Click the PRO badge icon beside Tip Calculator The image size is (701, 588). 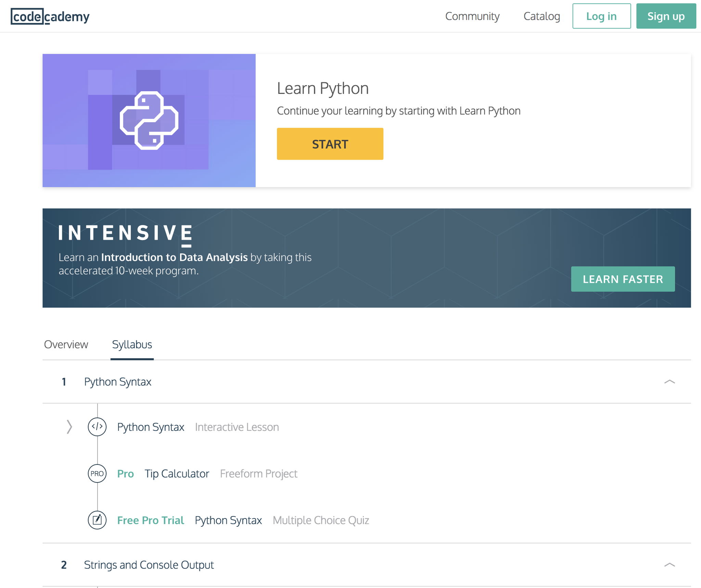pyautogui.click(x=97, y=473)
